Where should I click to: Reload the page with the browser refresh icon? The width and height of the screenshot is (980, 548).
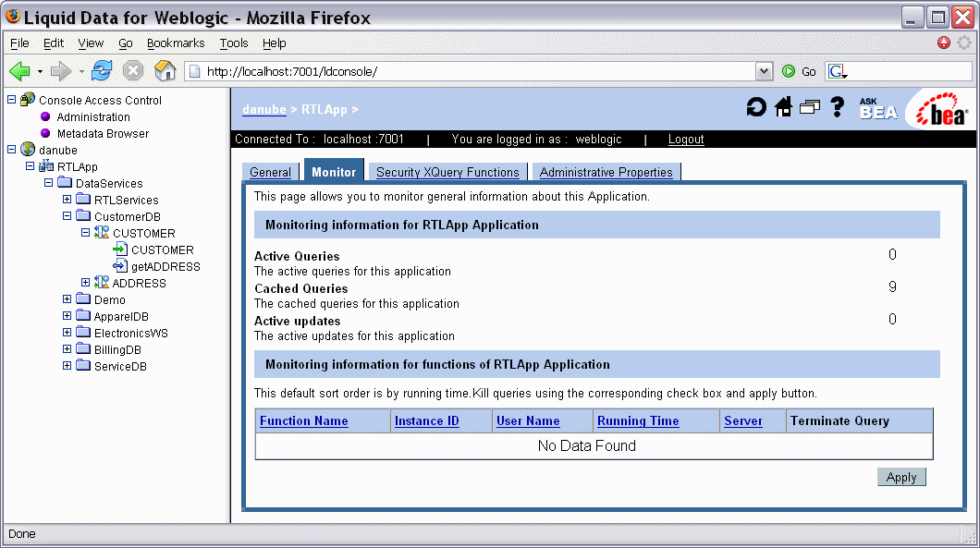pyautogui.click(x=102, y=70)
